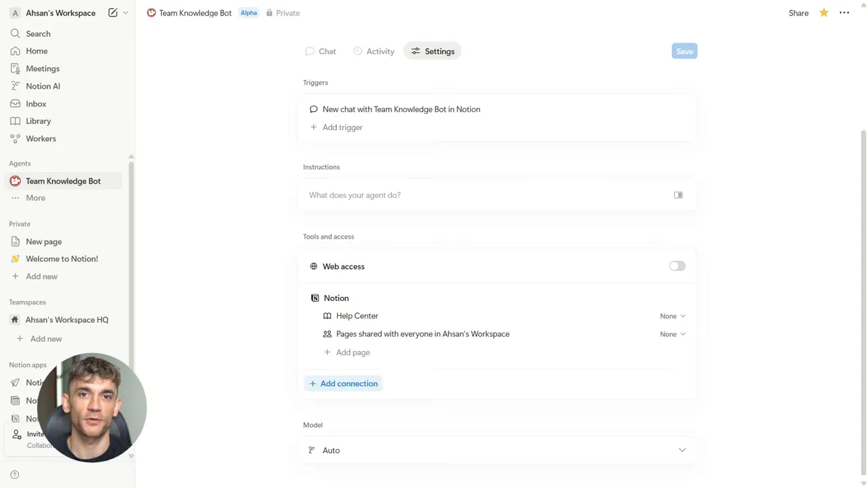The image size is (868, 488).
Task: Switch to the Activity tab
Action: point(374,52)
